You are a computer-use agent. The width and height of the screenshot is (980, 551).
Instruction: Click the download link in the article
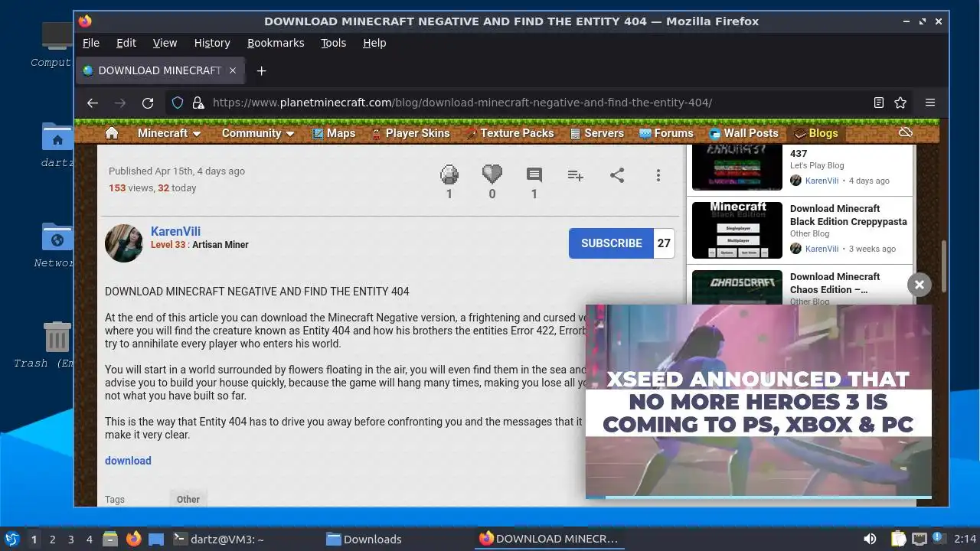(128, 461)
